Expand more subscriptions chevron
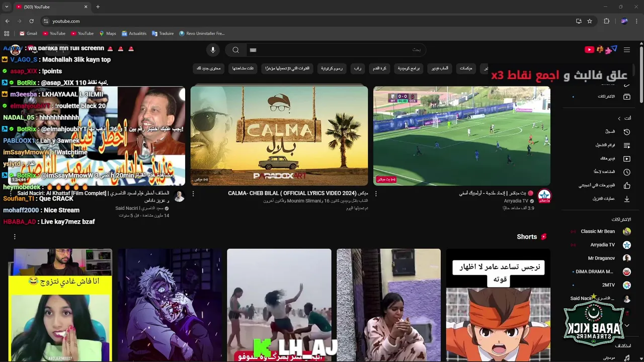Screen dimensions: 644x362 coord(627,325)
